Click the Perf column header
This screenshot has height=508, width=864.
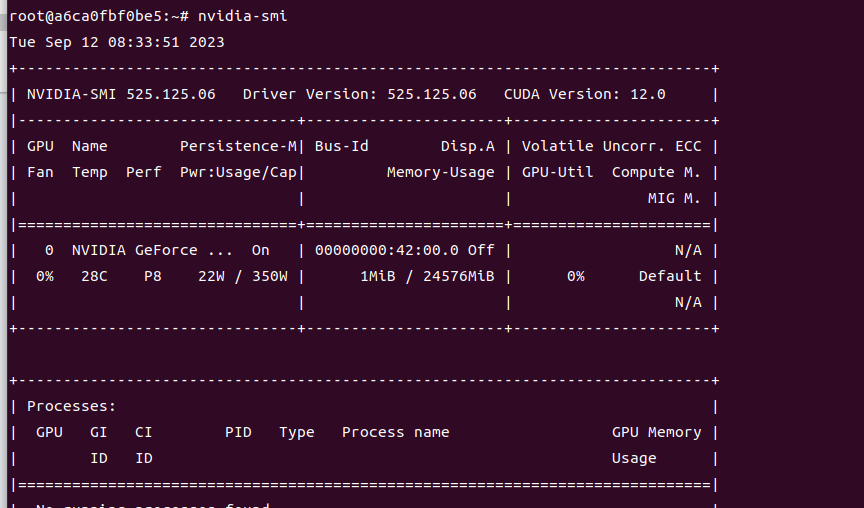click(144, 172)
